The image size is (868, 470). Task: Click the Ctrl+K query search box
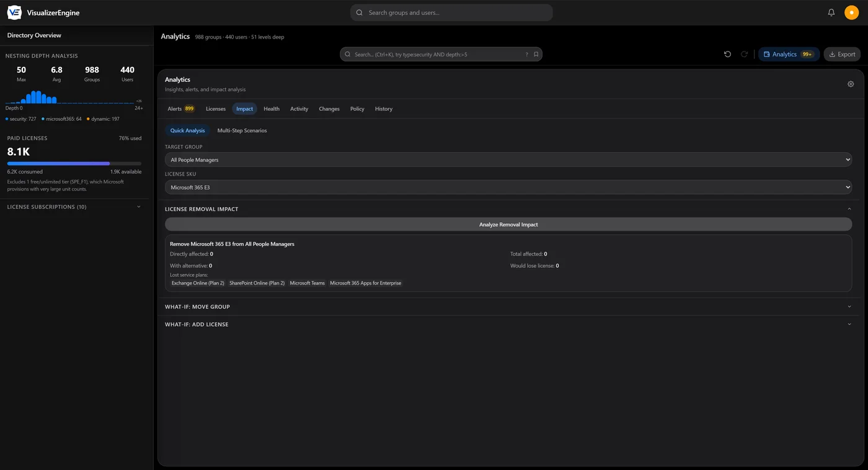(x=441, y=55)
